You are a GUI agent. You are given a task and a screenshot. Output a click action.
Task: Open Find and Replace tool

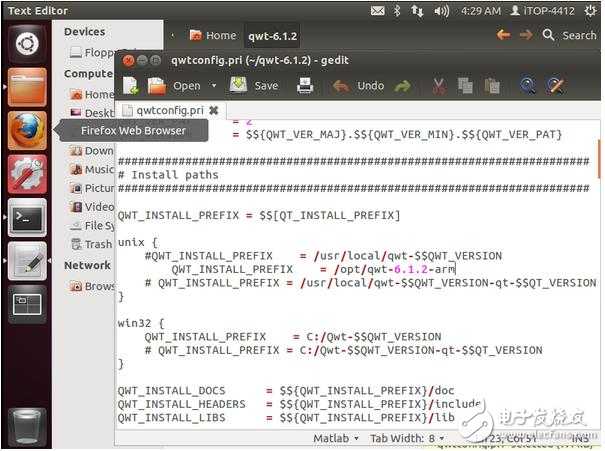point(555,86)
